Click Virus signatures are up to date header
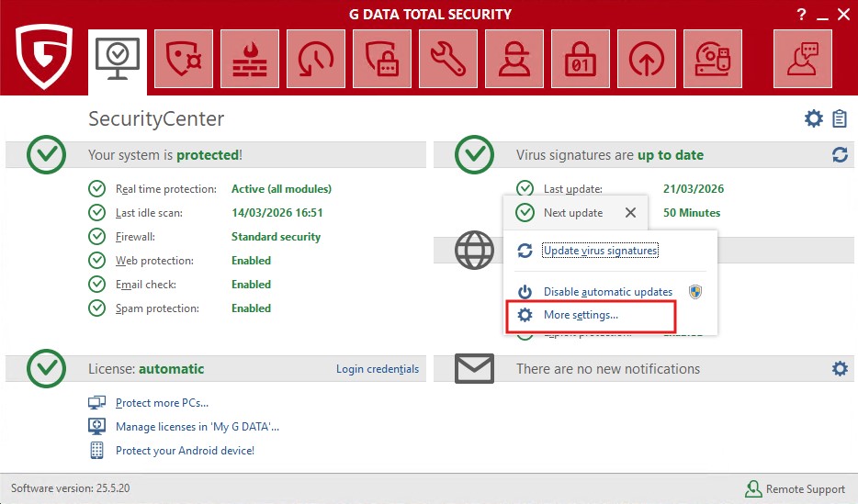858x504 pixels. click(x=610, y=155)
